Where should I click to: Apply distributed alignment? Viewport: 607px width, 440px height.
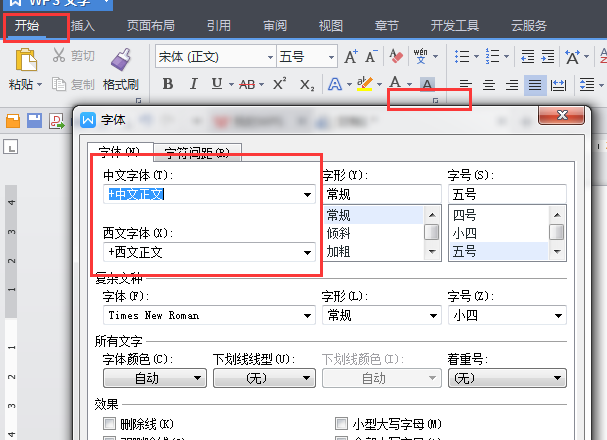[558, 85]
